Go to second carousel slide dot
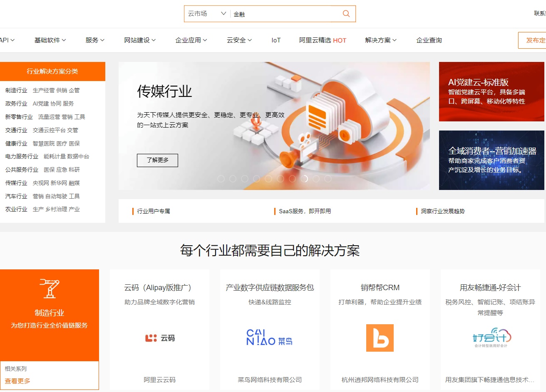This screenshot has width=546, height=392. [x=233, y=178]
